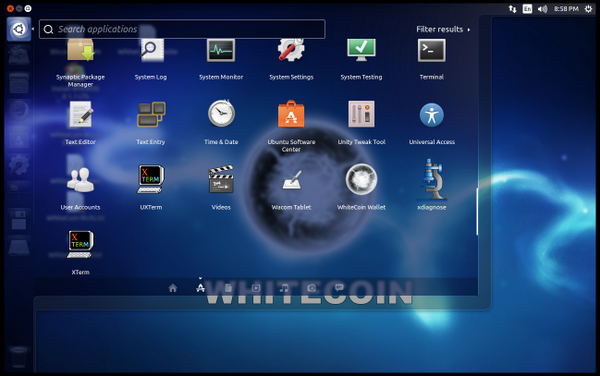Open Synaptic Package Manager
Viewport: 600px width, 376px height.
(x=80, y=50)
